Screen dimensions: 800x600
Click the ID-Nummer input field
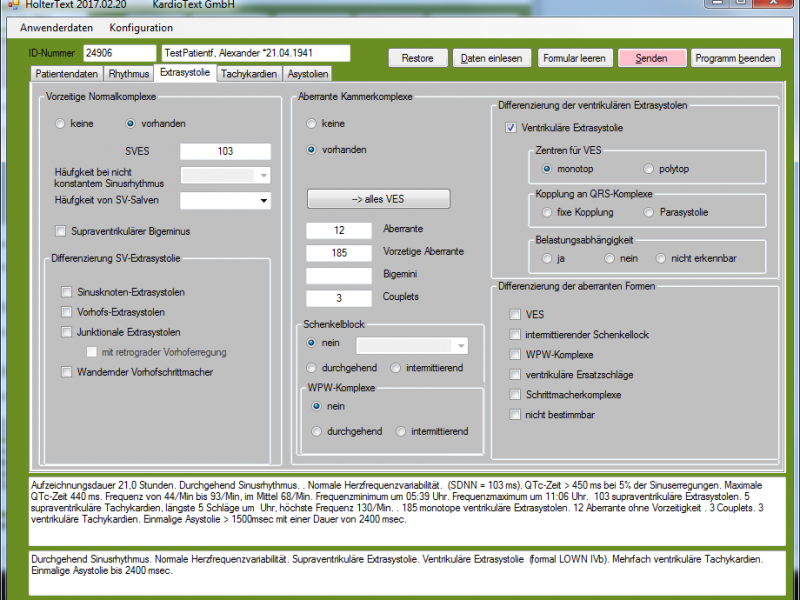[x=119, y=53]
